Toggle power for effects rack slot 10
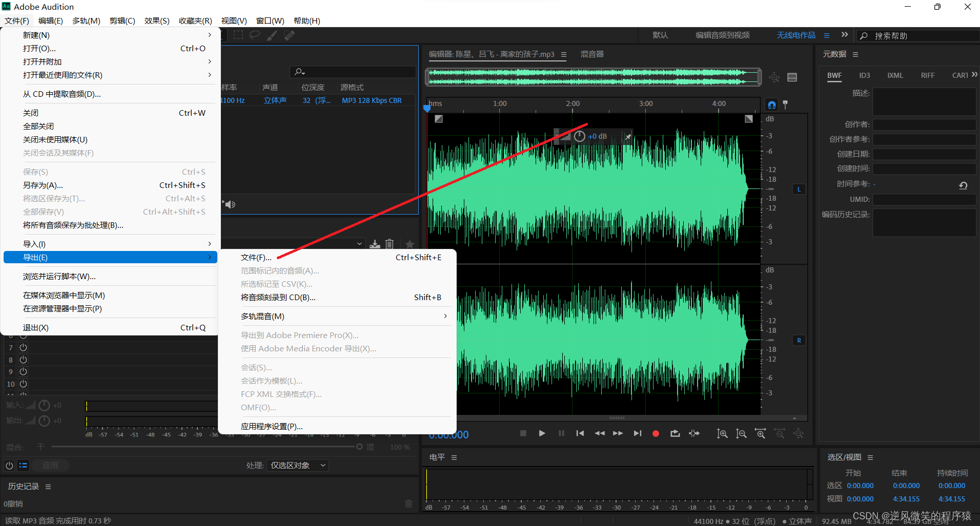The height and width of the screenshot is (526, 980). pos(23,384)
